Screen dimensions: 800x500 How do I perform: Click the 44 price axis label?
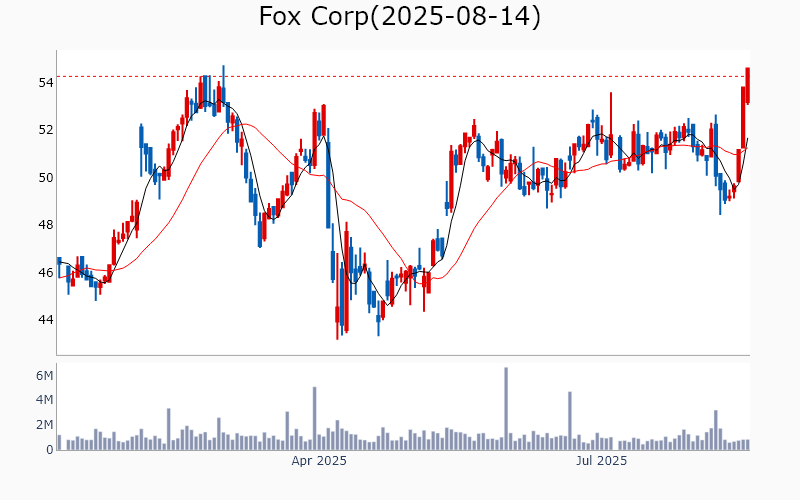(x=46, y=320)
